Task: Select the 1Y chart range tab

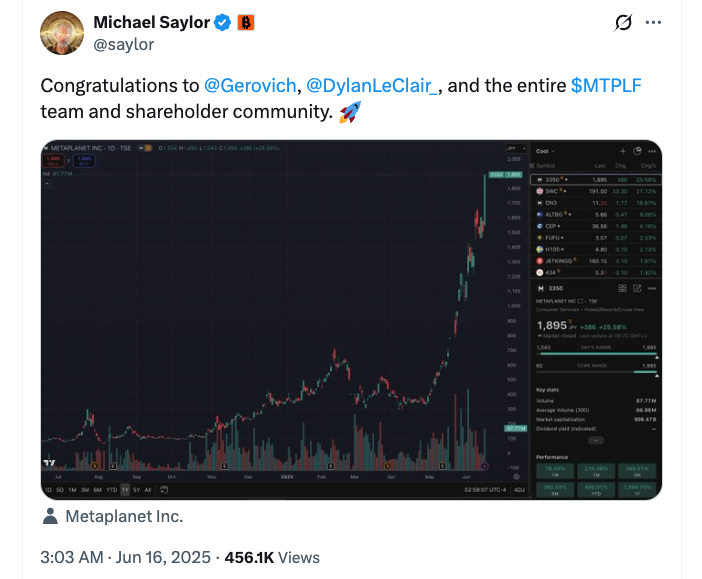Action: pos(125,490)
